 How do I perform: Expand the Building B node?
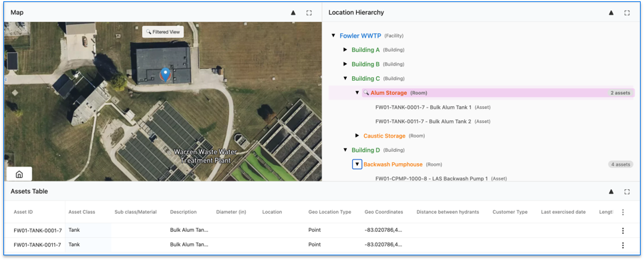(345, 64)
